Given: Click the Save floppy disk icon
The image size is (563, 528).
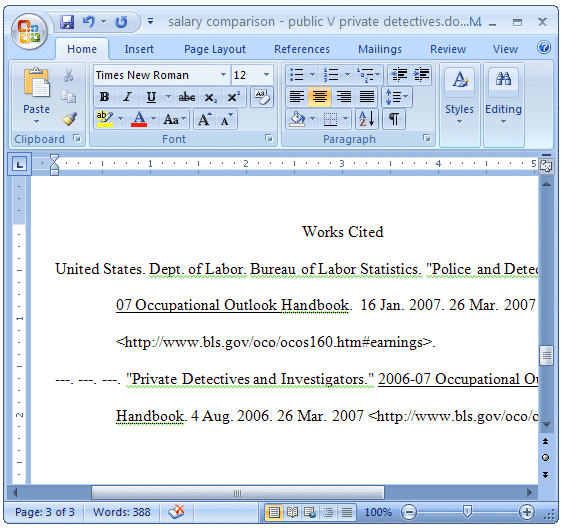Looking at the screenshot, I should (67, 22).
